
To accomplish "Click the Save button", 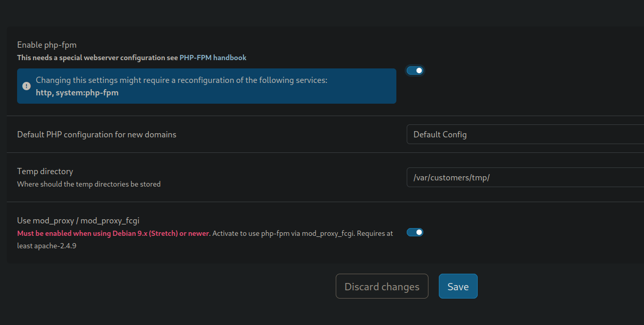I will [x=458, y=286].
